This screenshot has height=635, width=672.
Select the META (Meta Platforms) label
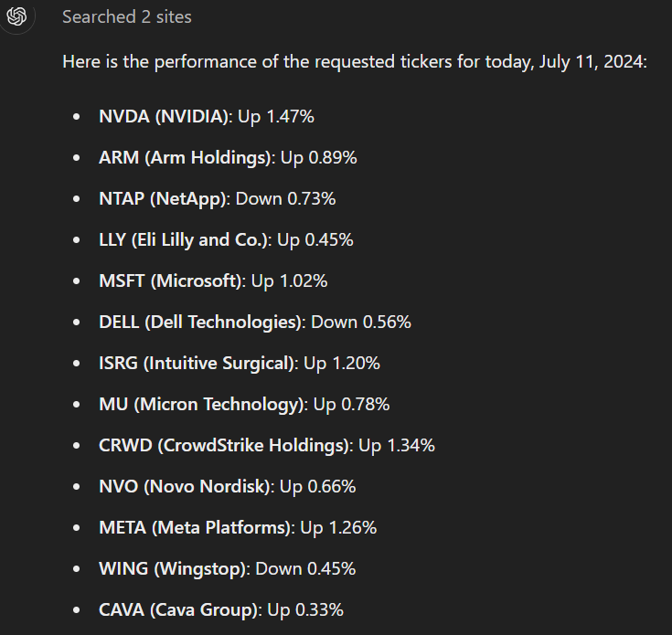[196, 527]
